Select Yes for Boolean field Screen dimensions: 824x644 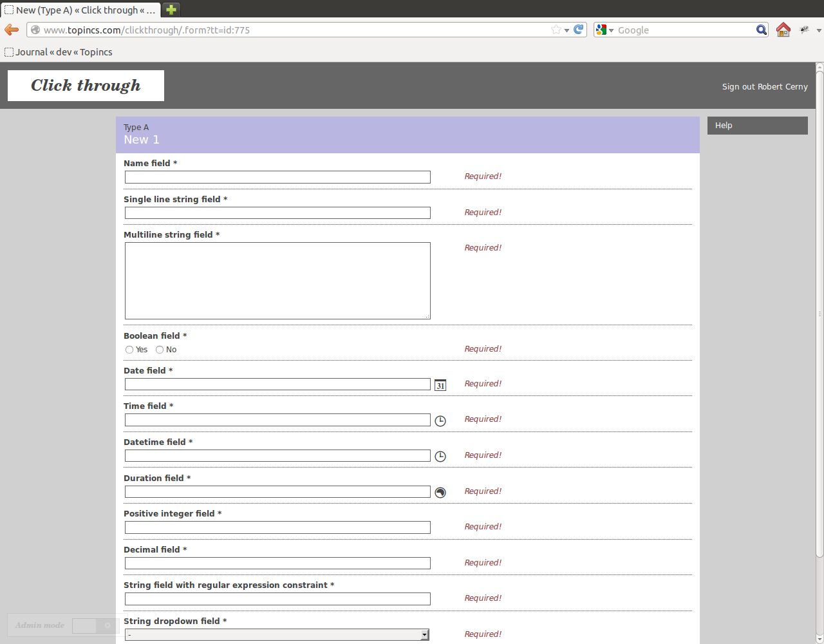[x=129, y=350]
